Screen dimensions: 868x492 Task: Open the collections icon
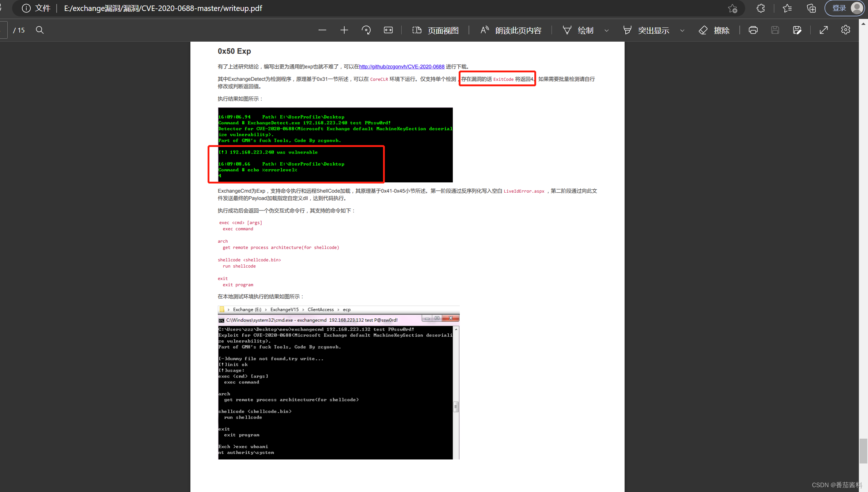tap(811, 8)
